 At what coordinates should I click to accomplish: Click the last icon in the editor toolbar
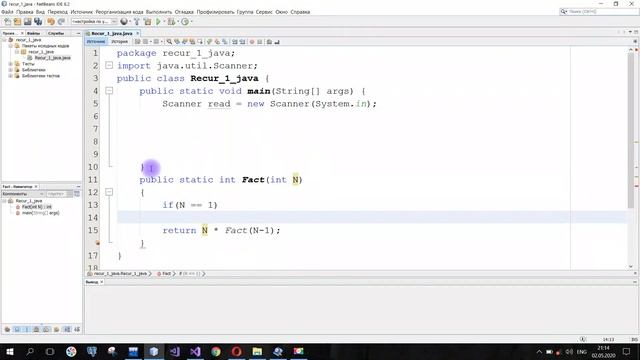[x=277, y=42]
